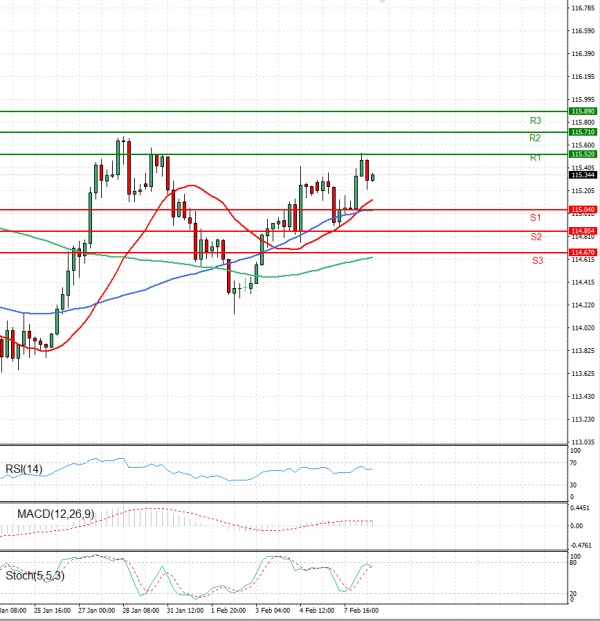Click the 116.590 price axis value

coord(583,31)
